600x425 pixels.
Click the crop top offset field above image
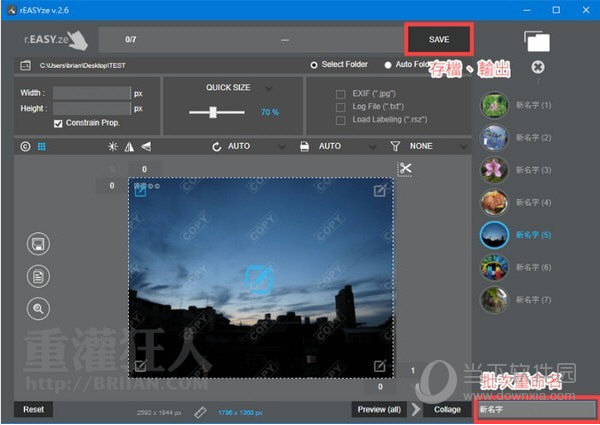(x=144, y=169)
